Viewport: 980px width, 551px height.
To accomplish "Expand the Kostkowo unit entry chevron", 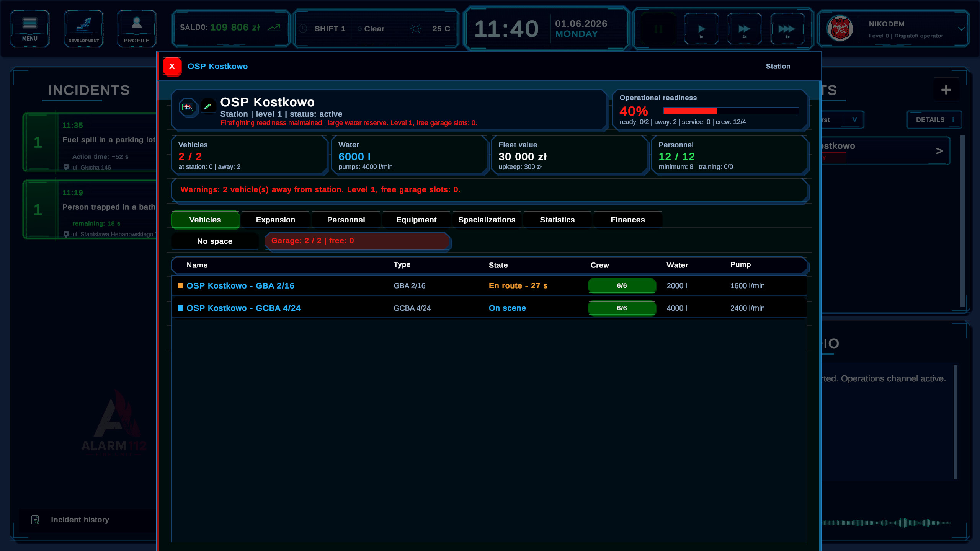I will pos(939,151).
